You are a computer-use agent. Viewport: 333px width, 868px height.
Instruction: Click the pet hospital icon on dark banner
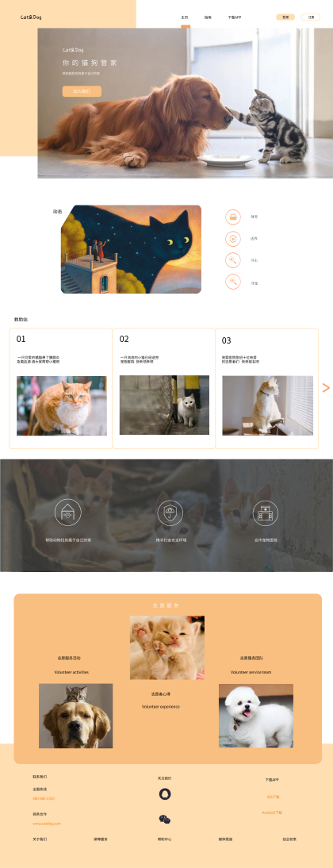click(x=266, y=512)
